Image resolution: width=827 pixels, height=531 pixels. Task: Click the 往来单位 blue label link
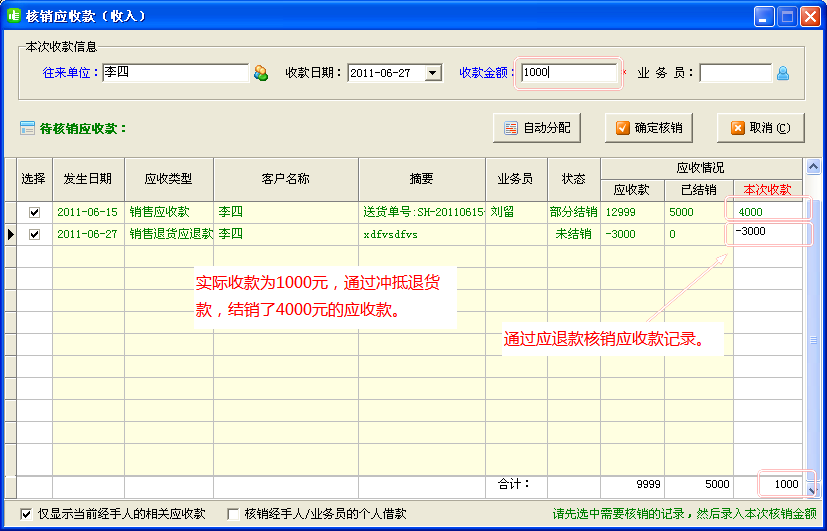[x=69, y=73]
